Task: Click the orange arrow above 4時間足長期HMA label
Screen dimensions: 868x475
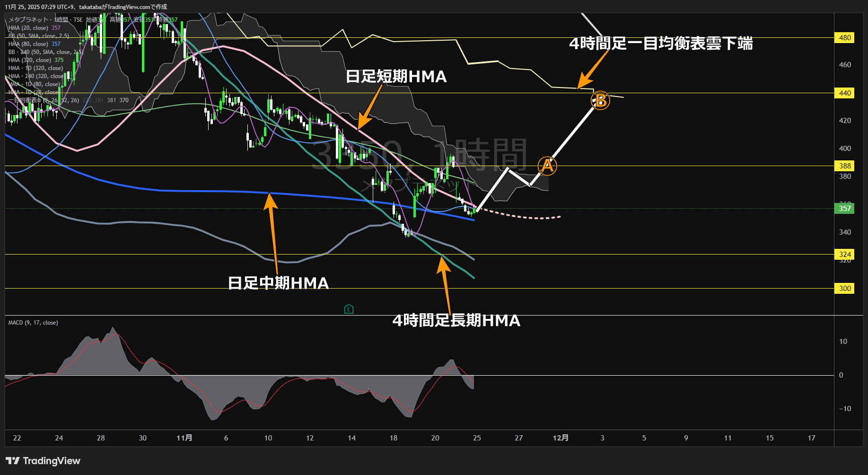Action: [445, 284]
